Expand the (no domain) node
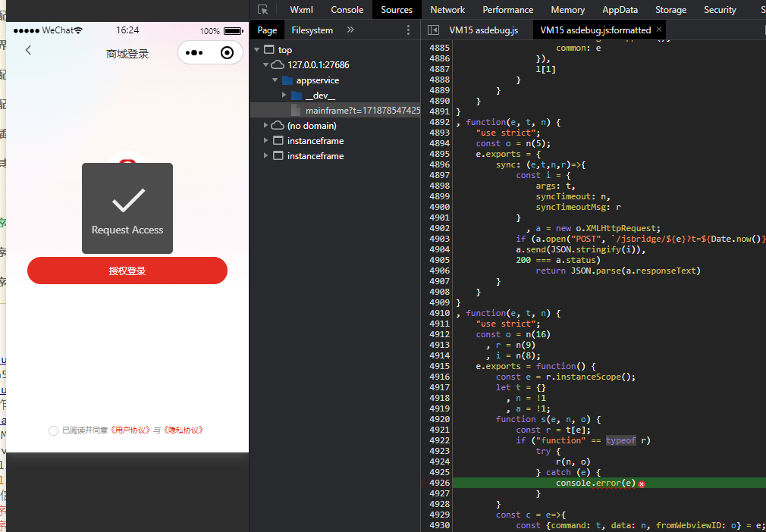Screen dimensions: 766x532 265,126
